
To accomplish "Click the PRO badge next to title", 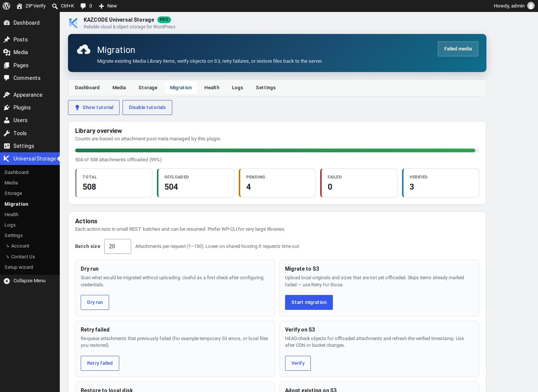I will [x=164, y=19].
